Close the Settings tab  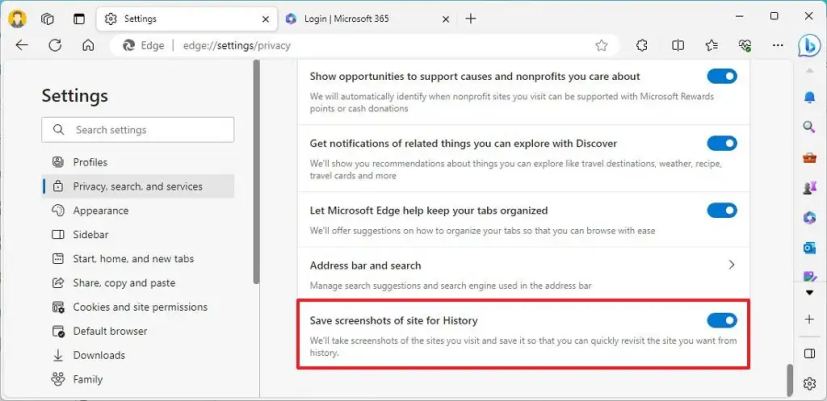[x=266, y=19]
